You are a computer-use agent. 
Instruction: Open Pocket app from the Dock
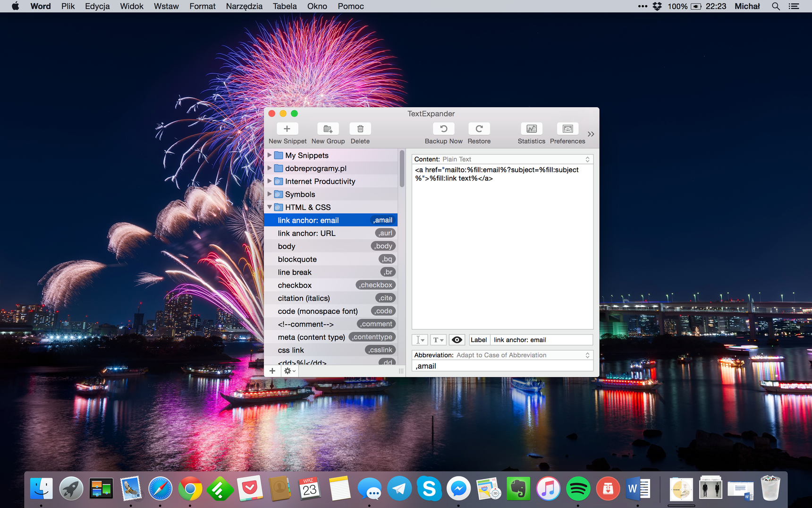click(250, 488)
